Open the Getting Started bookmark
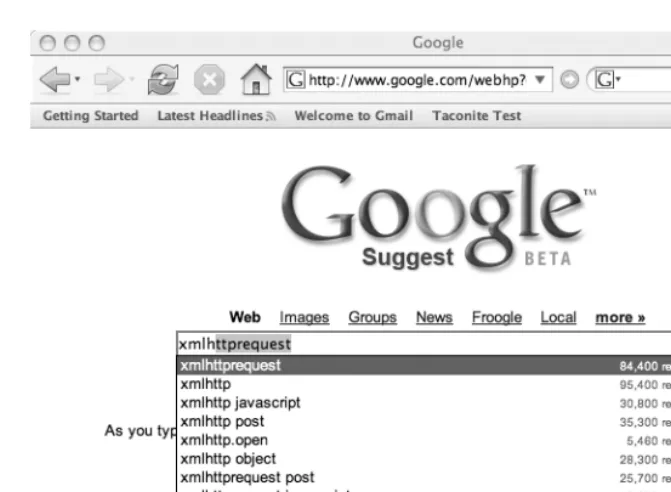 coord(91,116)
